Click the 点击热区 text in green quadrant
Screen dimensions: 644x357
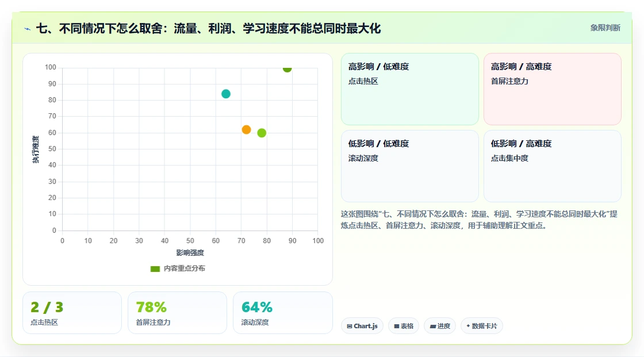[363, 81]
